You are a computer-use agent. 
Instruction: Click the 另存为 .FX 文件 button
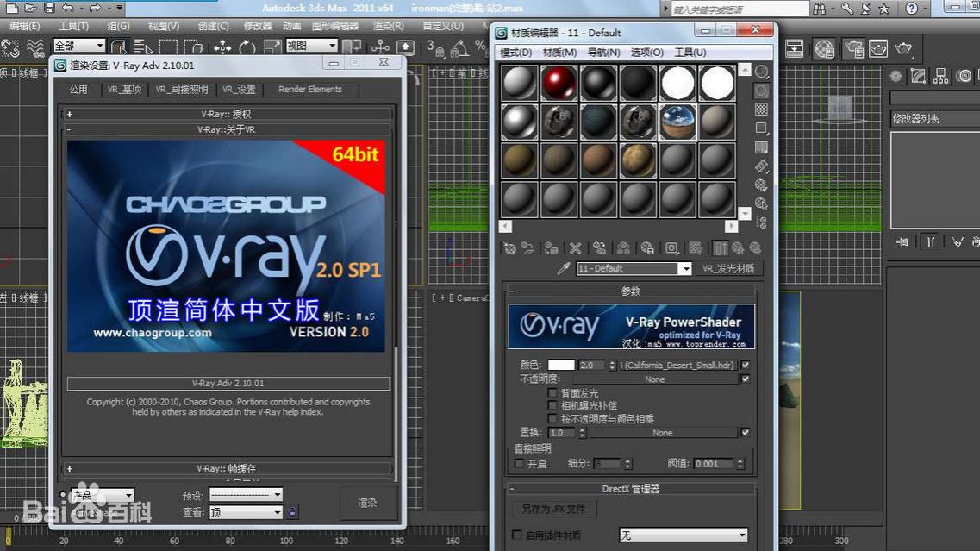coord(553,509)
